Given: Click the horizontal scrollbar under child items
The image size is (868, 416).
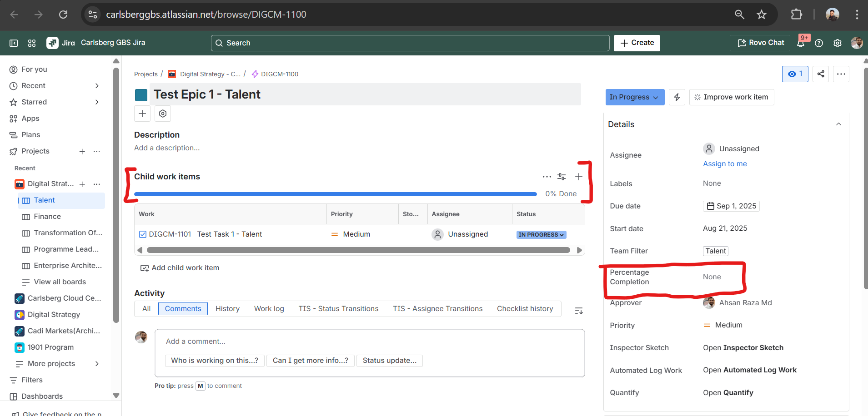Looking at the screenshot, I should [358, 250].
